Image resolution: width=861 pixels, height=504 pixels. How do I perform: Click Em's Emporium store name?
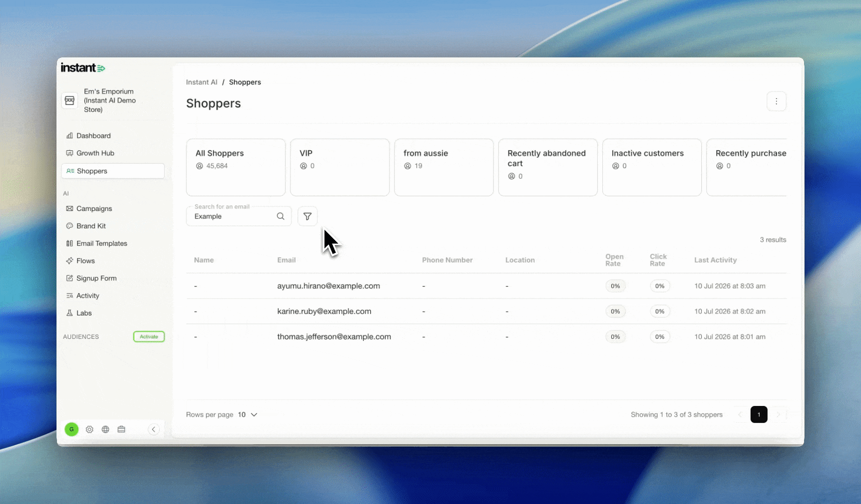[x=110, y=100]
